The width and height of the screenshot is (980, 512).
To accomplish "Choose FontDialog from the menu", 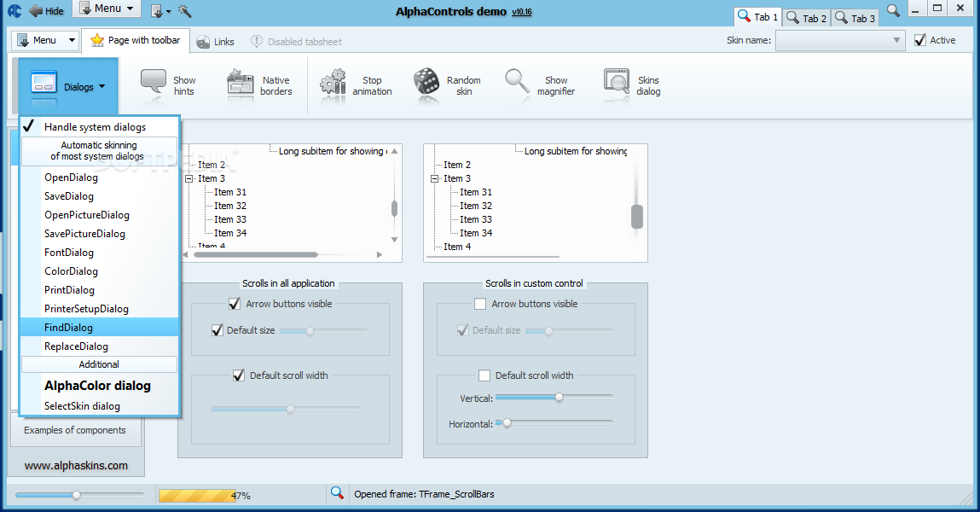I will pos(100,253).
